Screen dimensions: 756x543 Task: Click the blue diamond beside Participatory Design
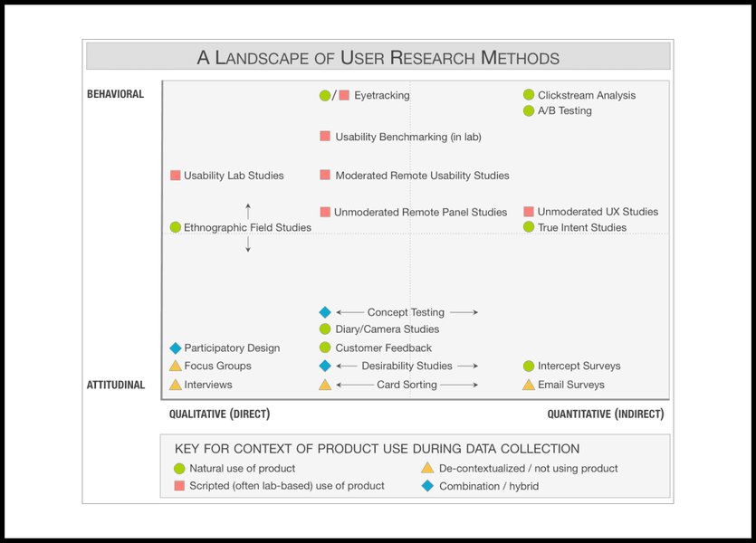coord(176,348)
